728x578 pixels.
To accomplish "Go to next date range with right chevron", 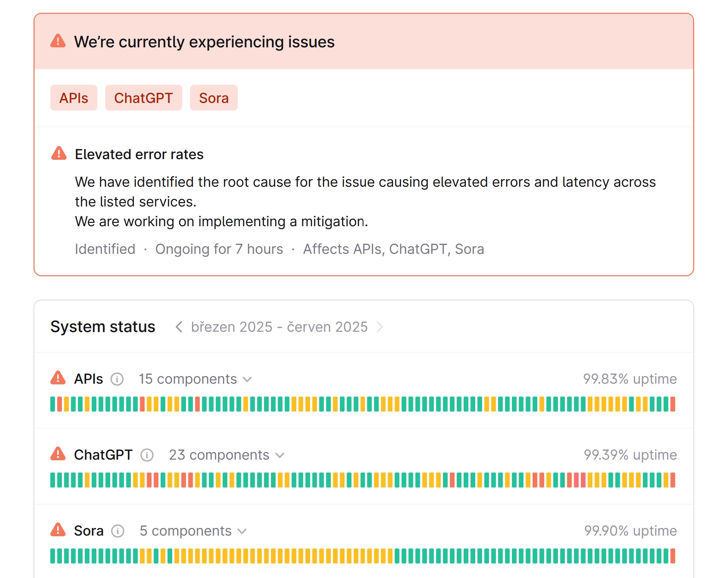I will pos(379,327).
